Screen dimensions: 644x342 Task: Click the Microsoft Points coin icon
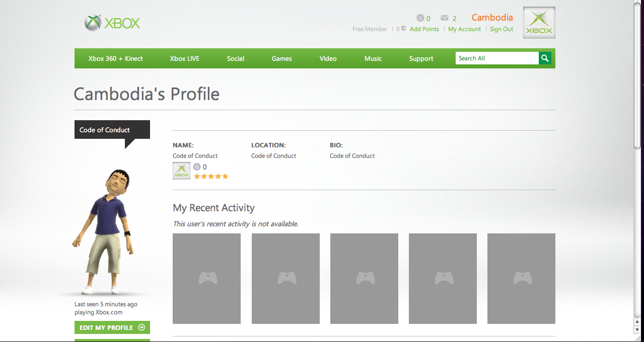(x=403, y=29)
